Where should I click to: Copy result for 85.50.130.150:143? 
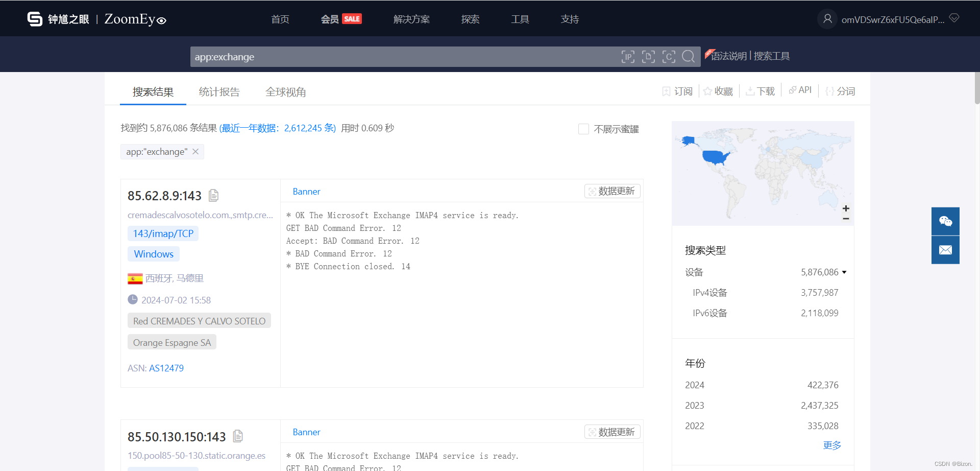tap(238, 436)
